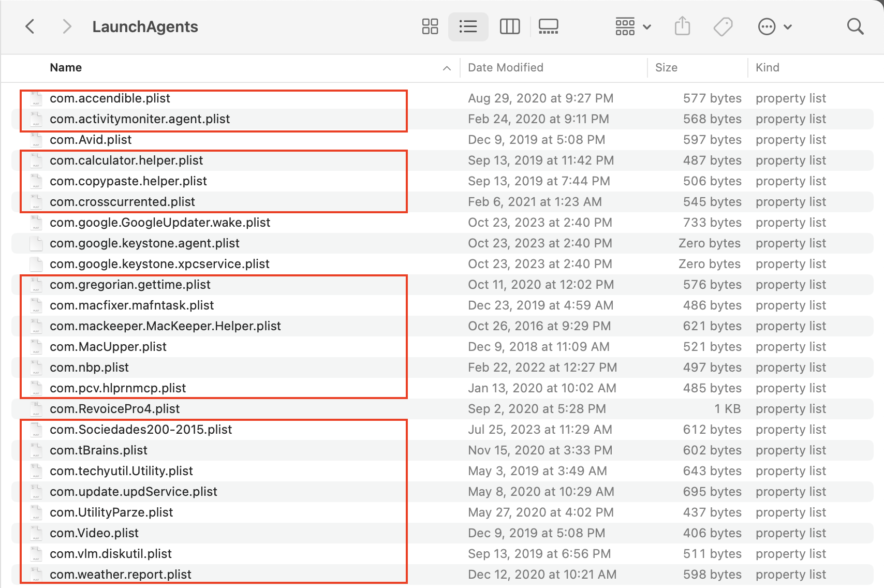Switch to column view
The height and width of the screenshot is (588, 884).
point(510,26)
